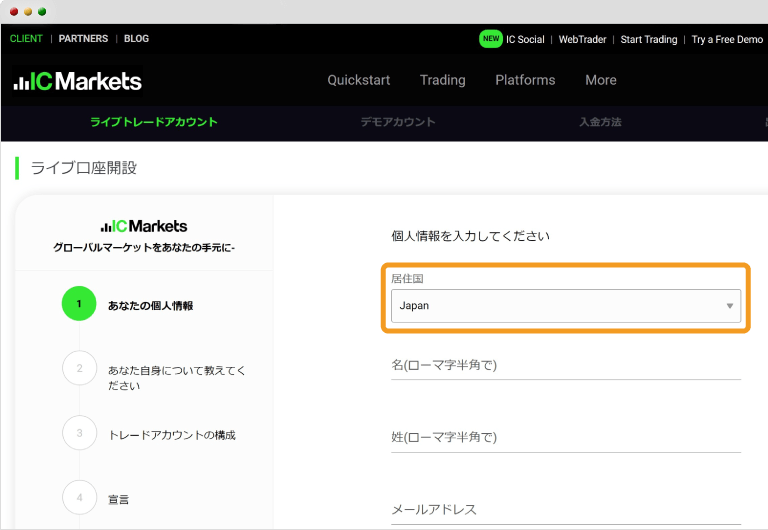The height and width of the screenshot is (530, 768).
Task: Click step label トレードアカウントの構成
Action: click(172, 435)
